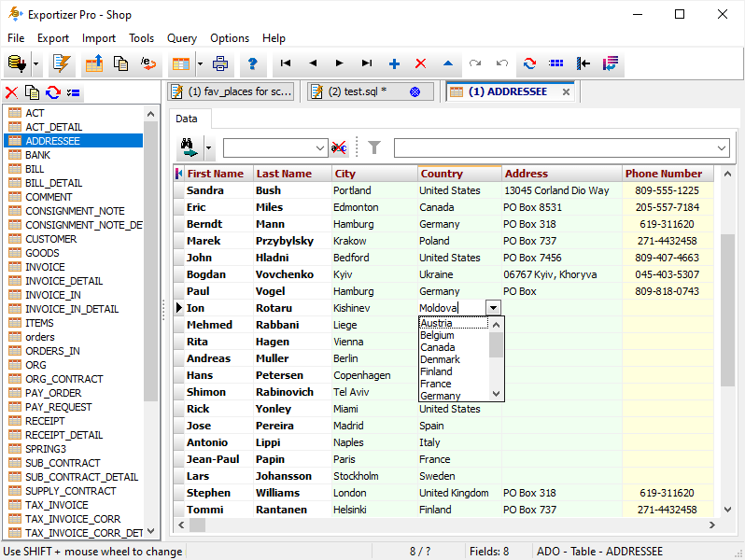Screen dimensions: 745x560
Task: Expand the filter expression combo box
Action: pos(721,147)
